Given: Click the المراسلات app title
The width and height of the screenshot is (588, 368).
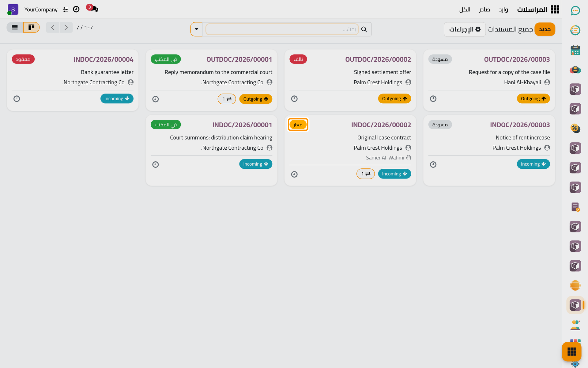Looking at the screenshot, I should pos(532,10).
